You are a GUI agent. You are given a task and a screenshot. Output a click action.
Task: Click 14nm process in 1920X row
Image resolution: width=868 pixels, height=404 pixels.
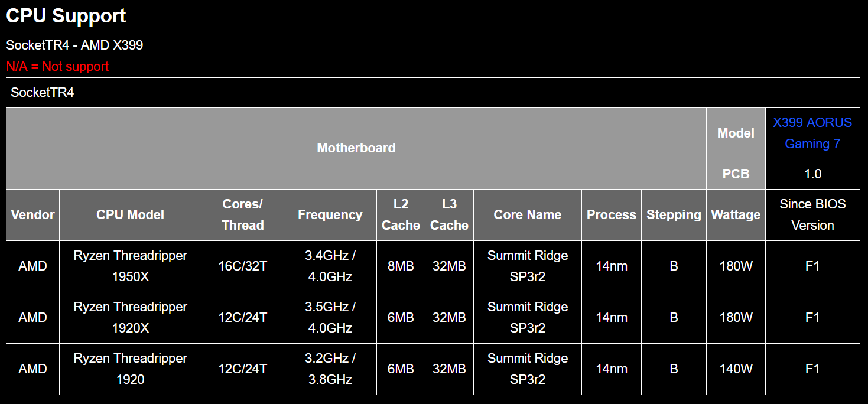[x=612, y=318]
